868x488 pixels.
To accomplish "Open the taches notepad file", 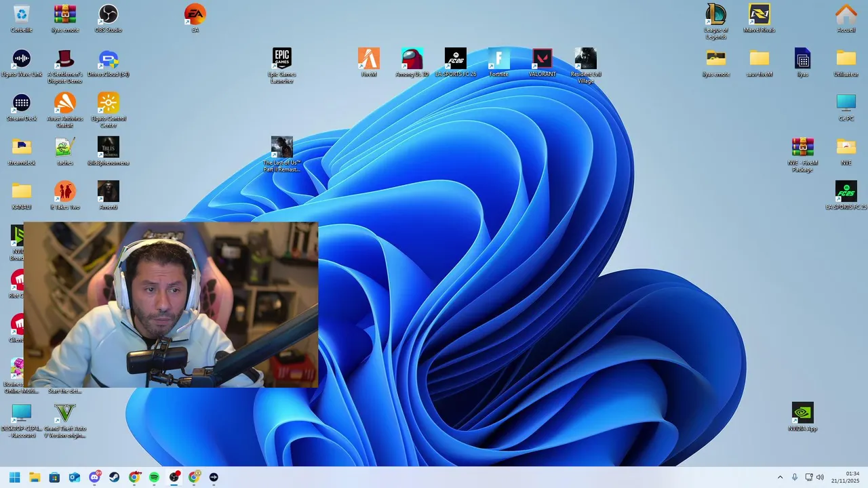I will [65, 147].
